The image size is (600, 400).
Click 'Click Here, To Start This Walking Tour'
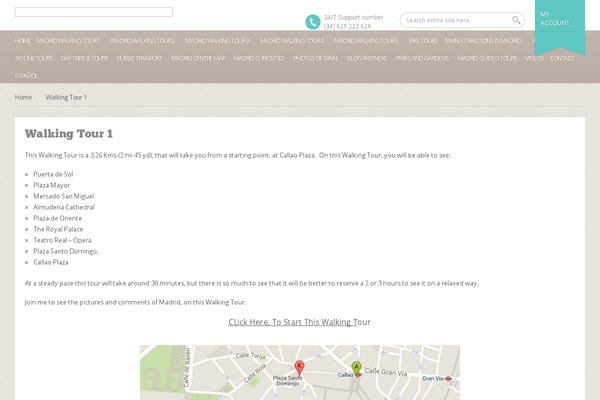pyautogui.click(x=299, y=322)
